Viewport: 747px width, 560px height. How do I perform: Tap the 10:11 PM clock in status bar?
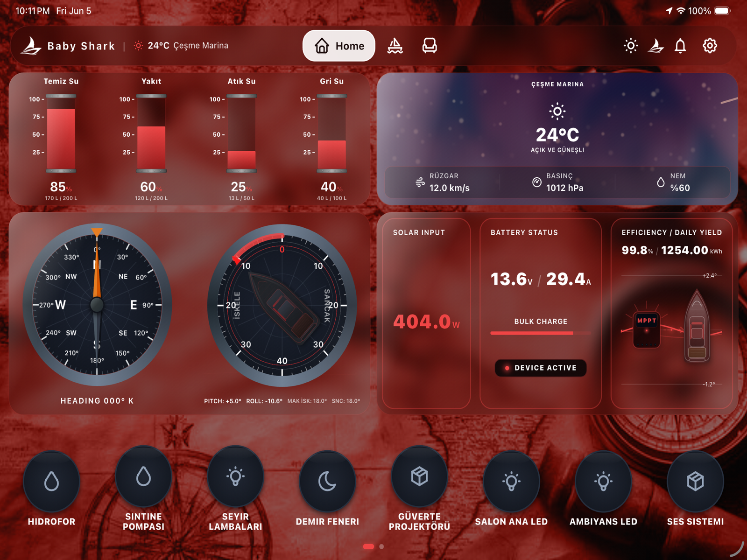33,11
